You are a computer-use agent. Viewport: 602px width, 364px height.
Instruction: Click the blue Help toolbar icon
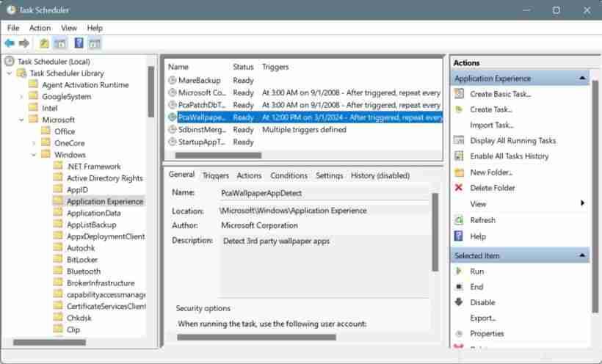(79, 43)
